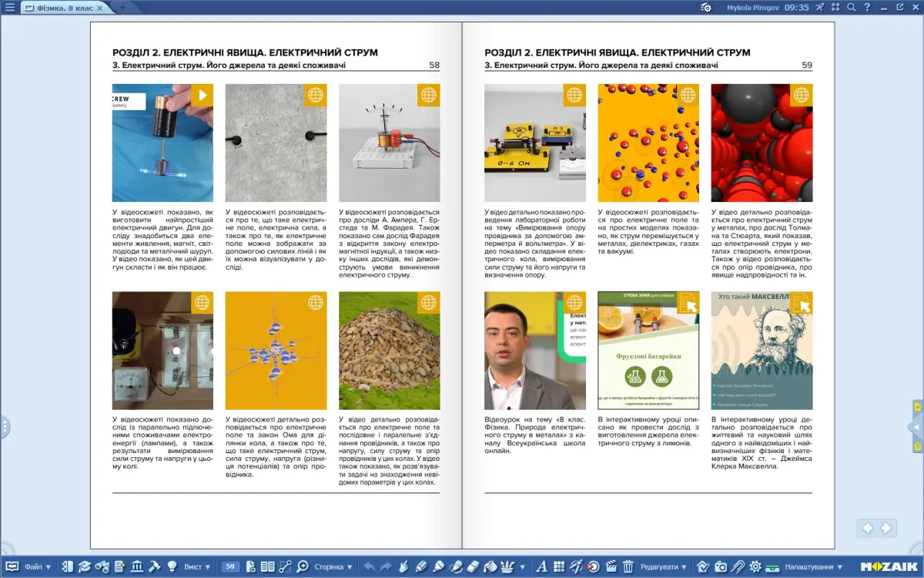This screenshot has width=924, height=578.
Task: Click the camera snapshot icon
Action: pos(721,566)
